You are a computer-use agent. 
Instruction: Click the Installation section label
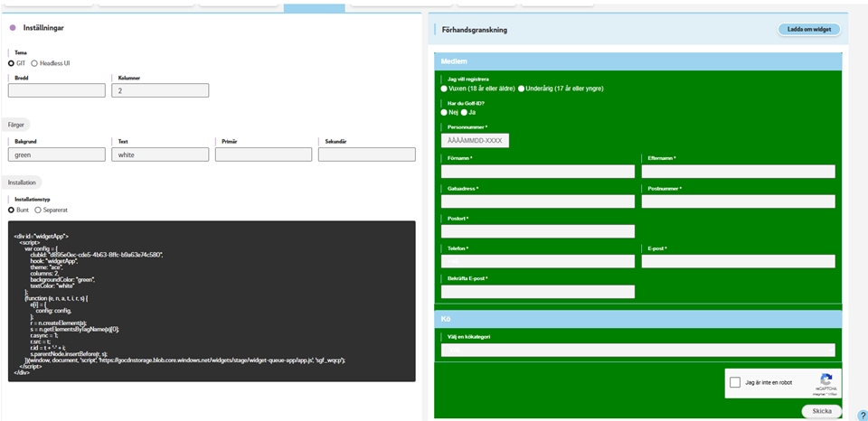coord(22,182)
